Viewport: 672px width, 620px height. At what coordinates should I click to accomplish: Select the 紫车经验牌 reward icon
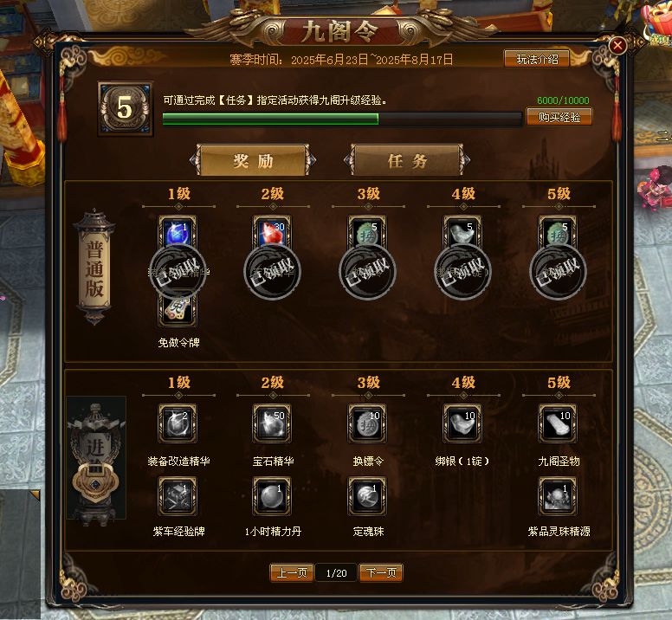pyautogui.click(x=178, y=496)
